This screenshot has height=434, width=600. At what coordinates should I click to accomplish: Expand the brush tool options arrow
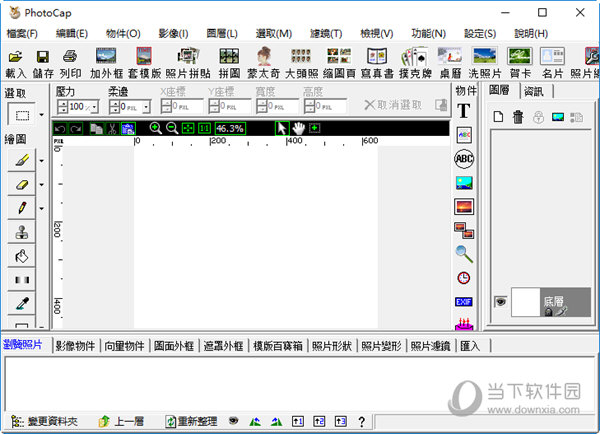point(41,161)
